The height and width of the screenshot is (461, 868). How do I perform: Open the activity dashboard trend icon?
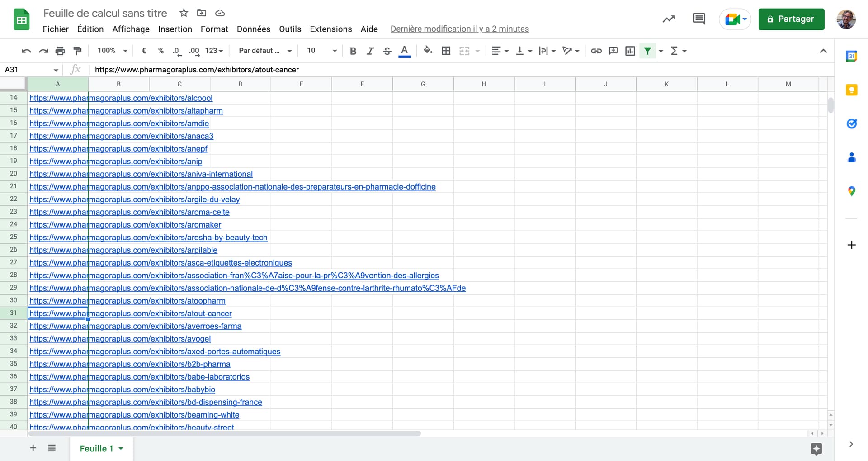[x=668, y=19]
